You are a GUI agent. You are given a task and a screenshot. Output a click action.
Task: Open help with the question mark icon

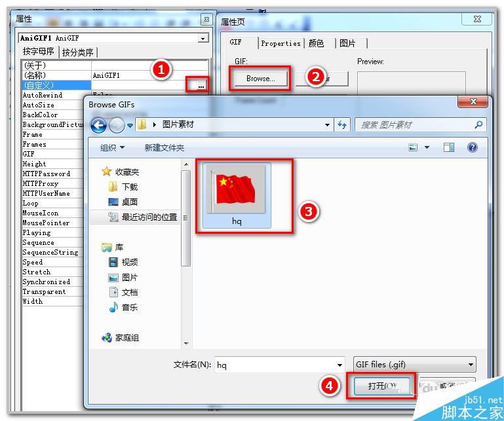[x=472, y=147]
